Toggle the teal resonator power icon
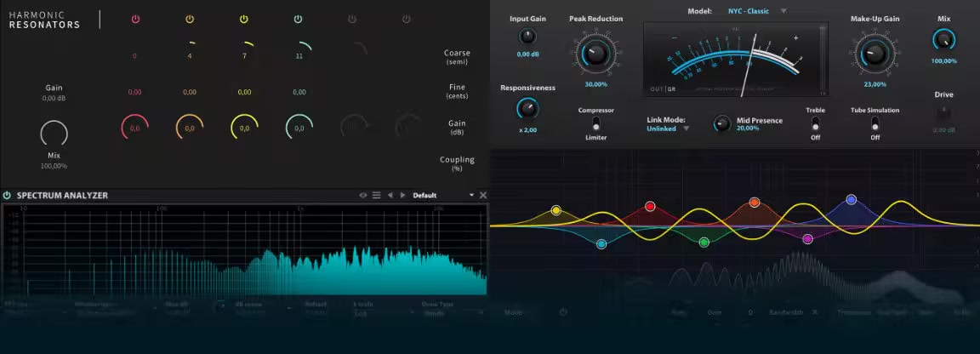This screenshot has height=354, width=980. (299, 19)
